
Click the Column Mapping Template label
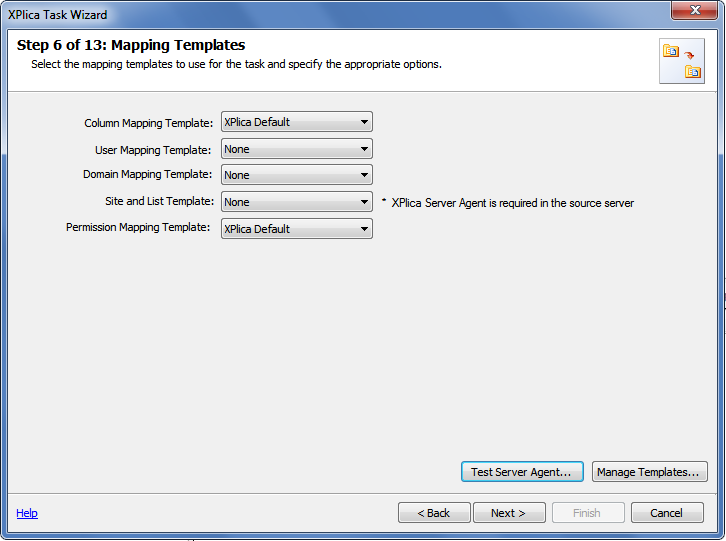[149, 123]
